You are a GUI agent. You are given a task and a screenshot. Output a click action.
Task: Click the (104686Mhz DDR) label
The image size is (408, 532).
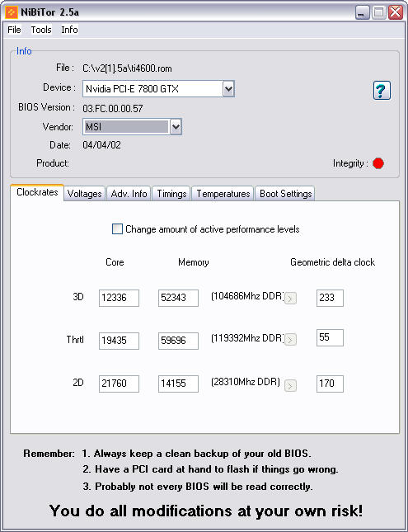pyautogui.click(x=247, y=296)
